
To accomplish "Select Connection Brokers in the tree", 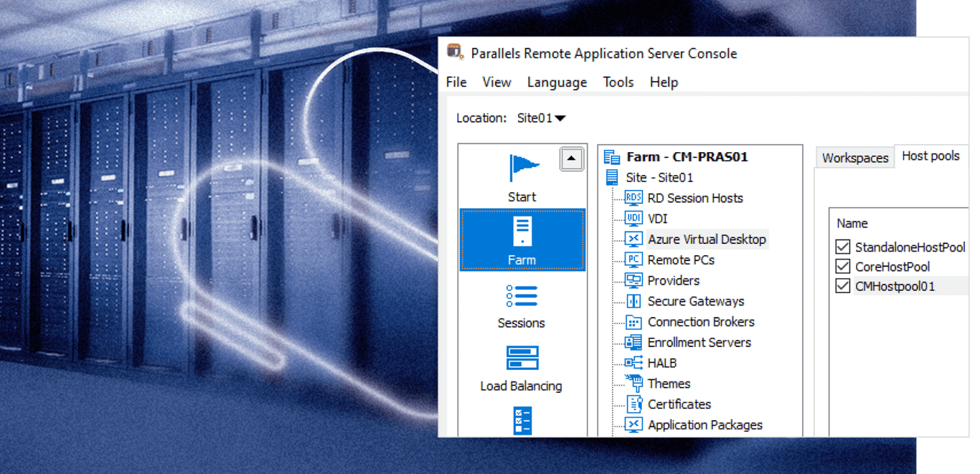I will coord(700,322).
